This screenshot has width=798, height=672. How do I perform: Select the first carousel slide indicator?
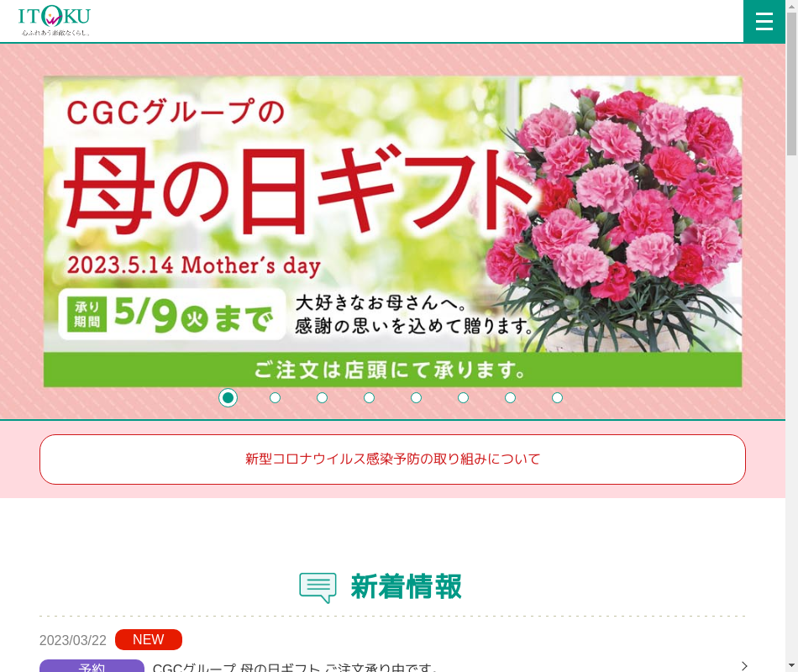coord(228,397)
